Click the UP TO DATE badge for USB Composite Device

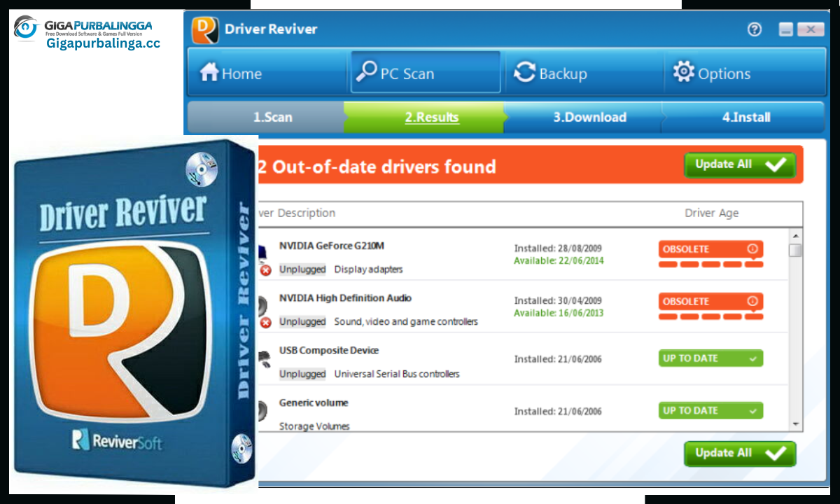click(x=710, y=358)
